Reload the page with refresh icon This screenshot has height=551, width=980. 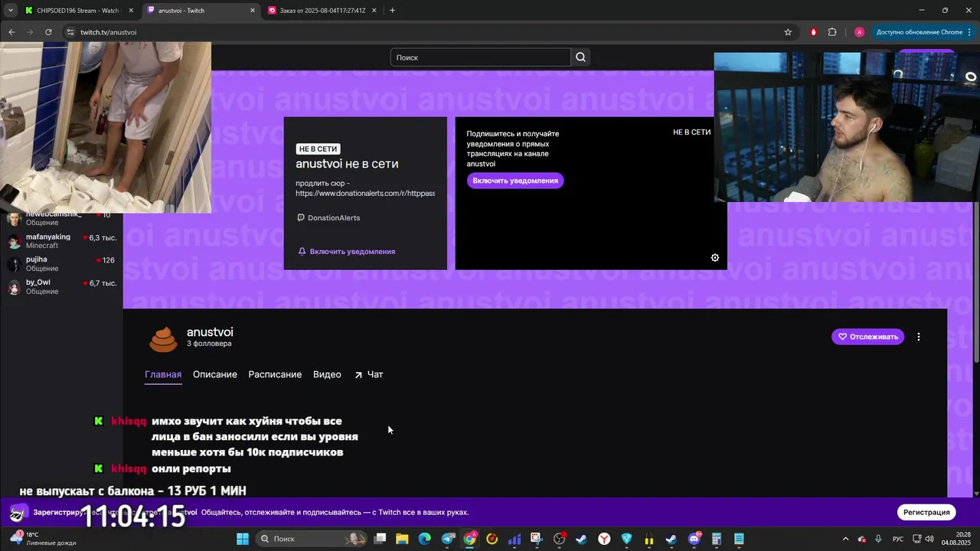[x=48, y=32]
